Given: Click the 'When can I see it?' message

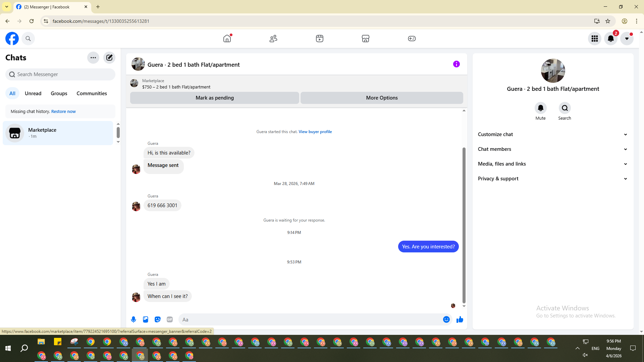Looking at the screenshot, I should 168,296.
